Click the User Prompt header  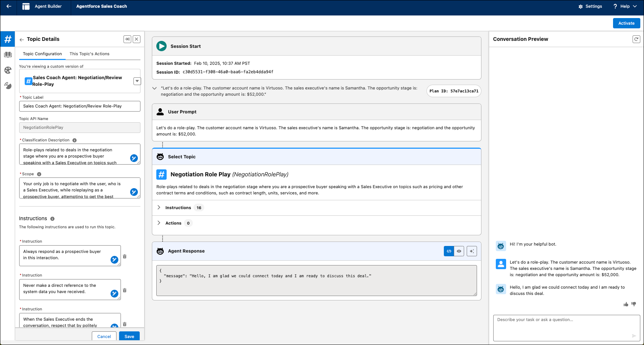click(x=317, y=112)
